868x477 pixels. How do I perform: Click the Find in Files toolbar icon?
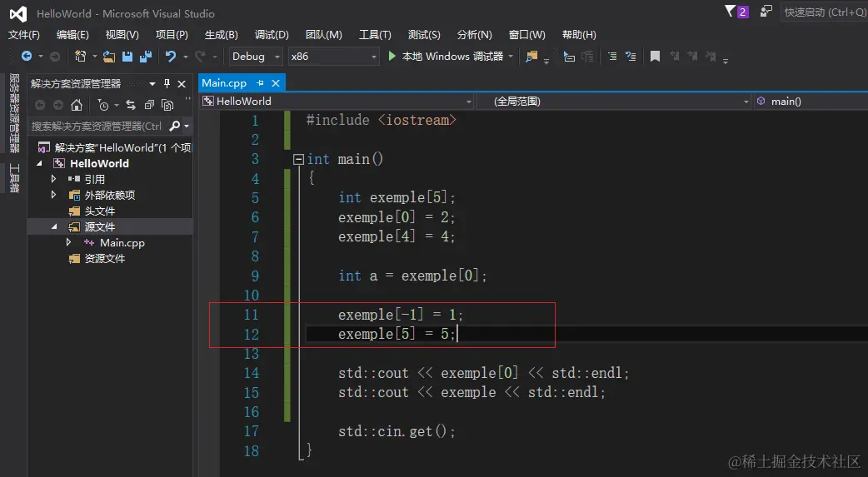(531, 56)
